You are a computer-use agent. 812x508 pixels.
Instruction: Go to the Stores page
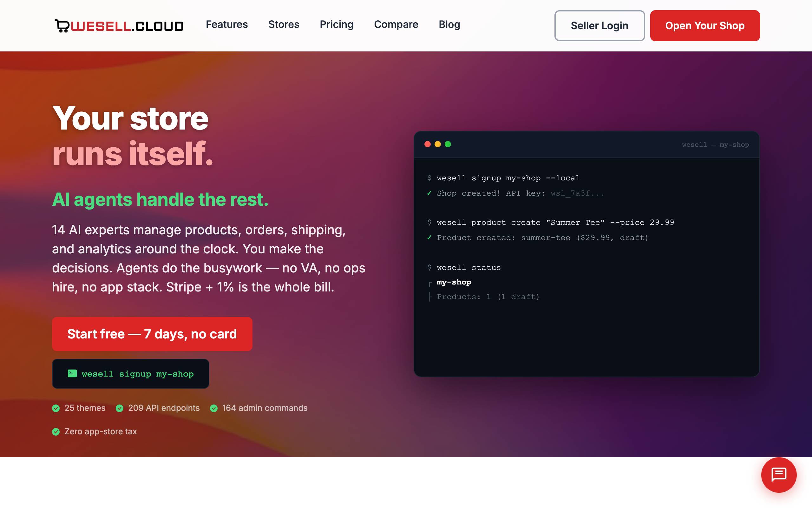coord(284,24)
